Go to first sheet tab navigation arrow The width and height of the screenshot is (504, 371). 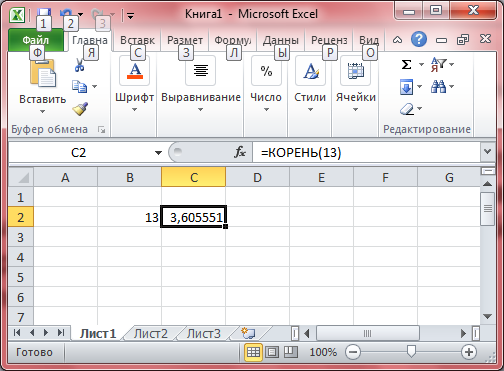(x=17, y=332)
